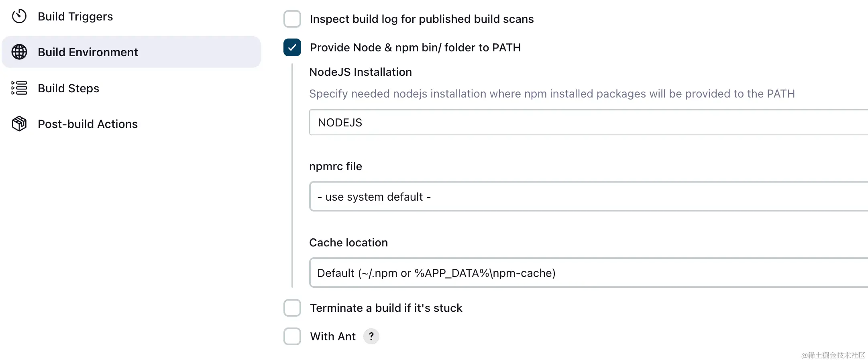Enable Terminate a build if it's stuck
The height and width of the screenshot is (362, 868).
[292, 308]
